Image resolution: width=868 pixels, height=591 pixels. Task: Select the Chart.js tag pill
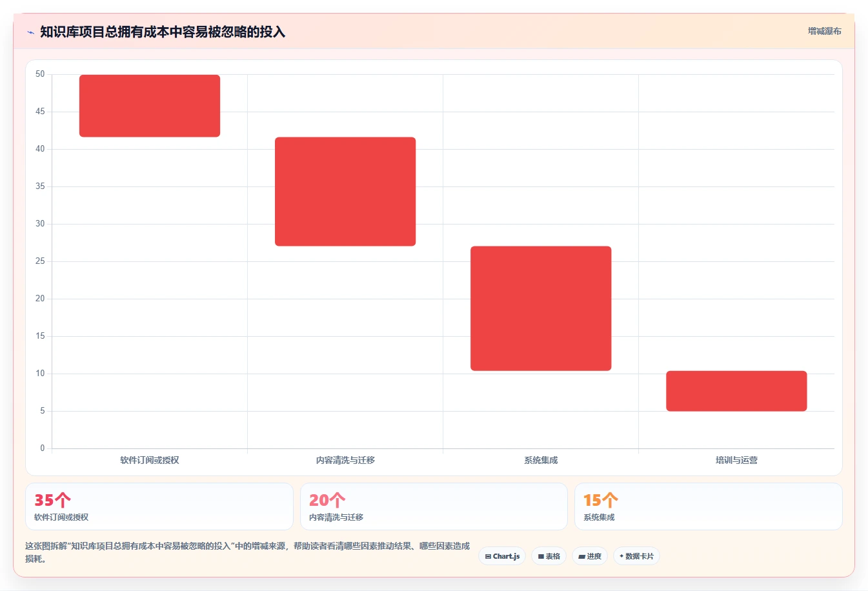[x=502, y=556]
